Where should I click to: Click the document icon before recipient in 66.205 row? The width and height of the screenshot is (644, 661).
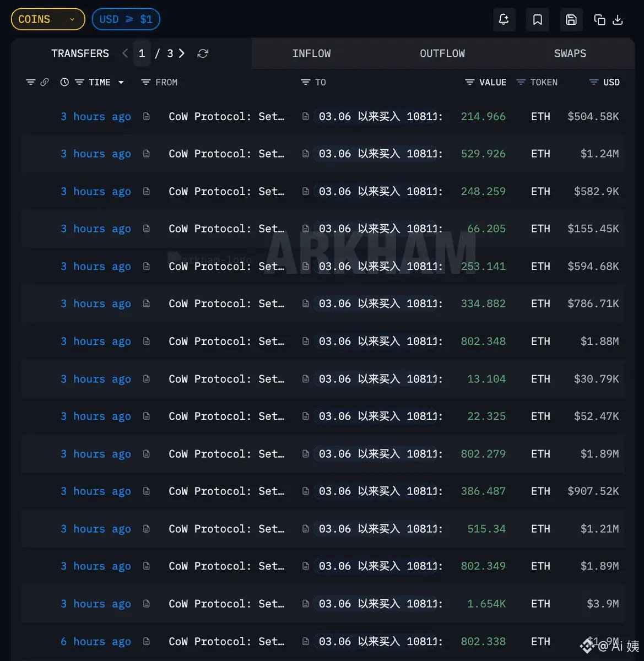coord(306,229)
